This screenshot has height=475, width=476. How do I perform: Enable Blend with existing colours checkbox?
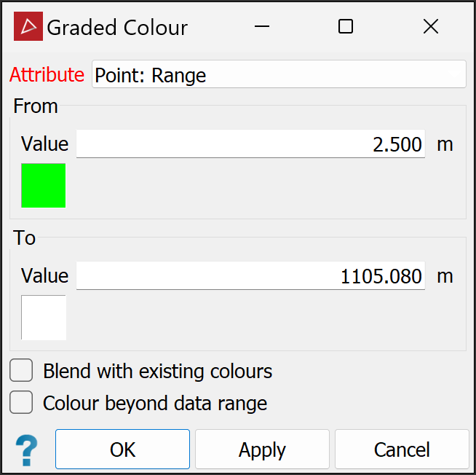click(x=22, y=371)
